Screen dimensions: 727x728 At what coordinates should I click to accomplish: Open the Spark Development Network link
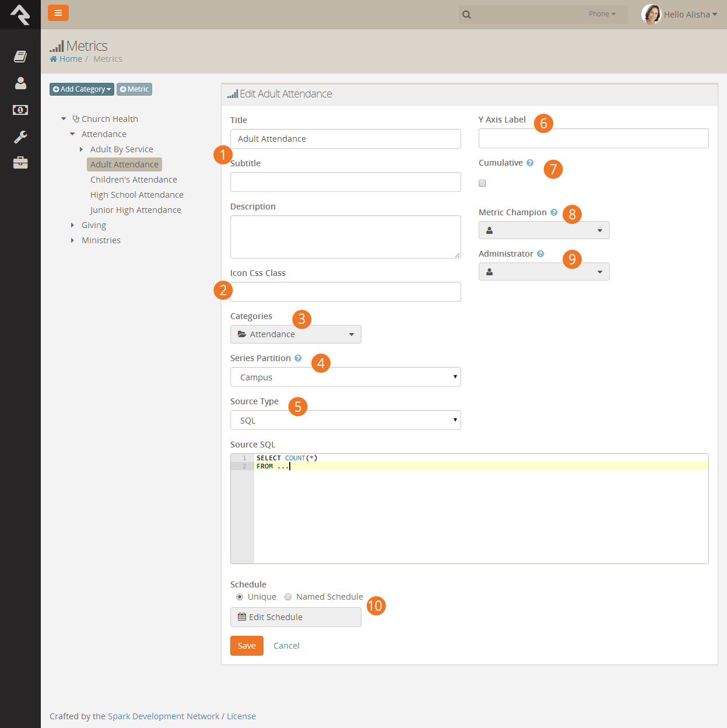pyautogui.click(x=164, y=716)
